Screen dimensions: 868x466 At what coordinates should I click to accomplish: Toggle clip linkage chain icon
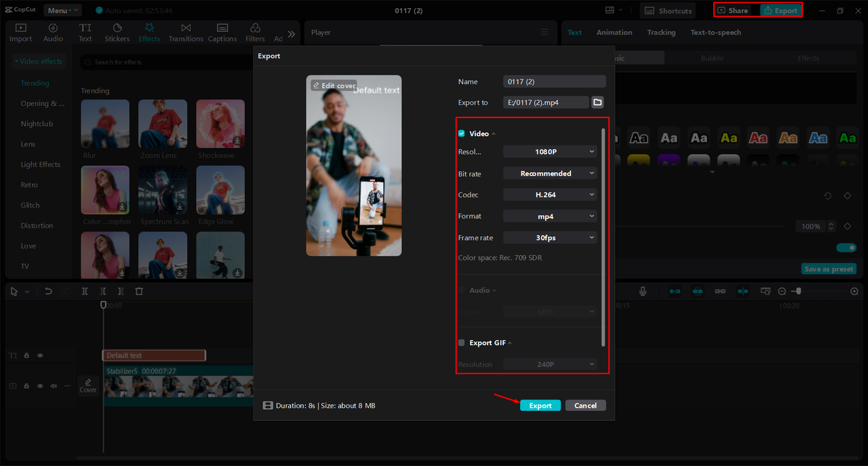[720, 291]
